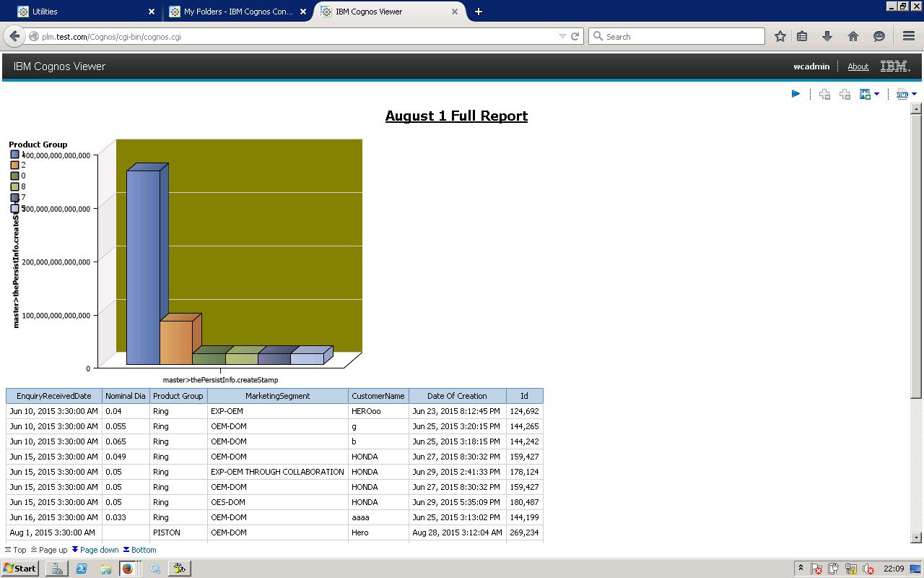Open the Firefox downloads arrow icon
Screen dimensions: 924x578
[827, 36]
